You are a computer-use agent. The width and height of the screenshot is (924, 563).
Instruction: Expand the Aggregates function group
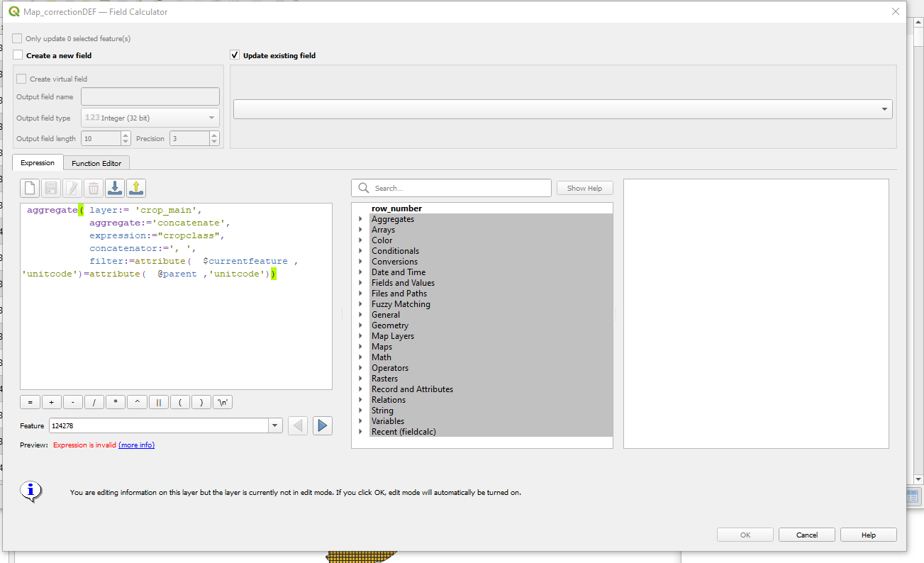click(x=360, y=219)
